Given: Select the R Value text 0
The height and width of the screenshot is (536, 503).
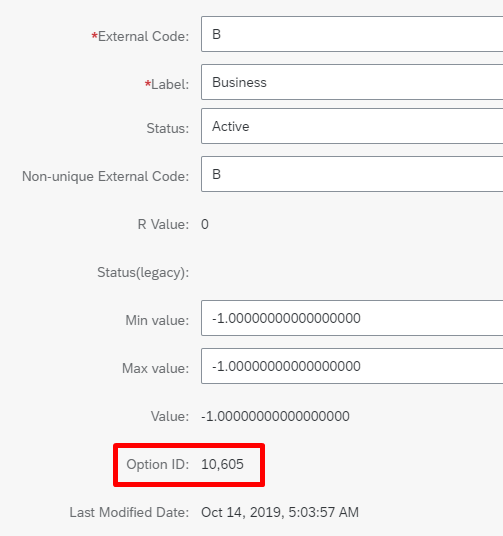Looking at the screenshot, I should tap(205, 225).
